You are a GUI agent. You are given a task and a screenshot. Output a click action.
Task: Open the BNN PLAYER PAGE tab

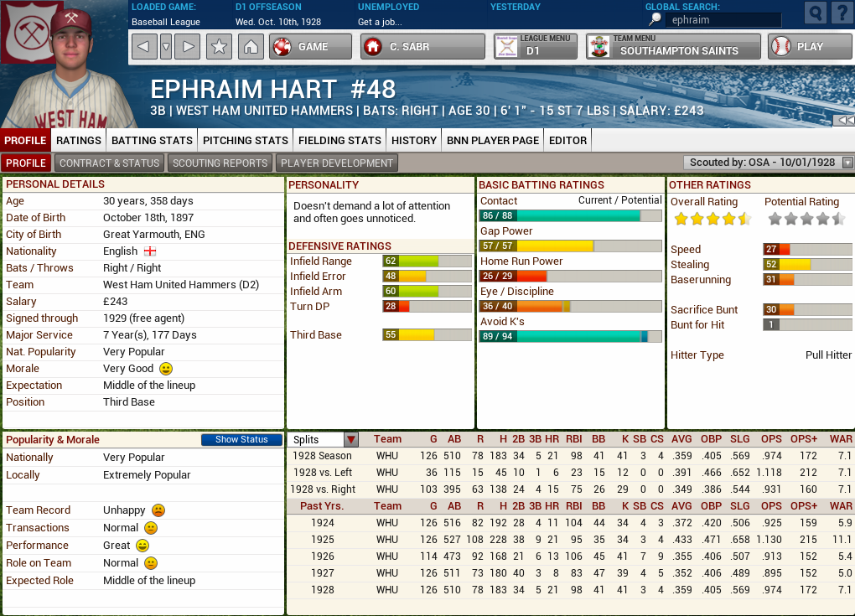point(493,140)
